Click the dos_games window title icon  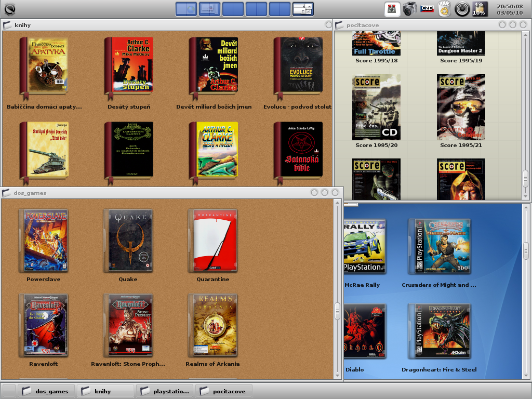(6, 193)
